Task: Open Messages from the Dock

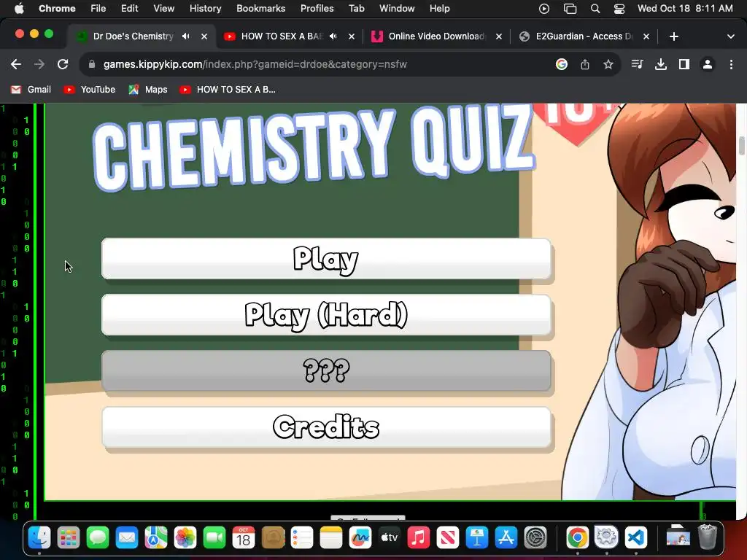Action: click(98, 538)
